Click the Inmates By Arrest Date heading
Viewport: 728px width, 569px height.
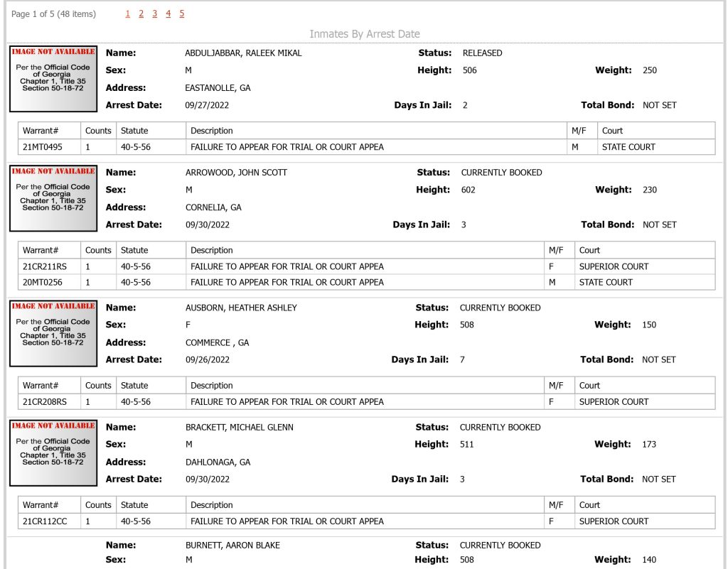point(365,34)
